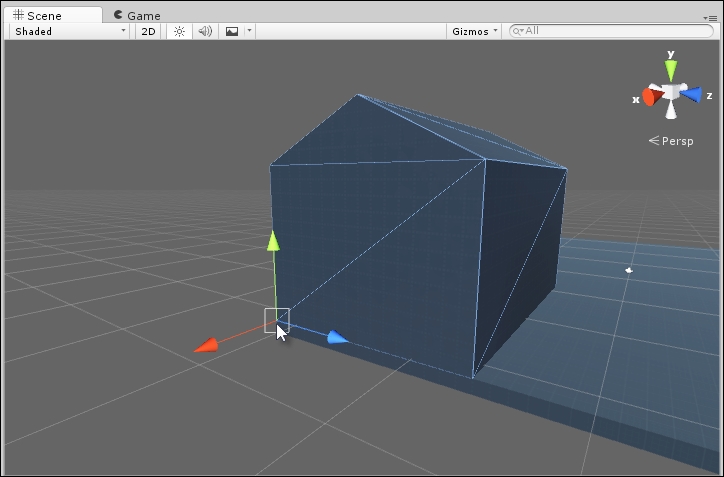The height and width of the screenshot is (477, 724).
Task: Click the red X axis cone on orientation gizmo
Action: [650, 96]
